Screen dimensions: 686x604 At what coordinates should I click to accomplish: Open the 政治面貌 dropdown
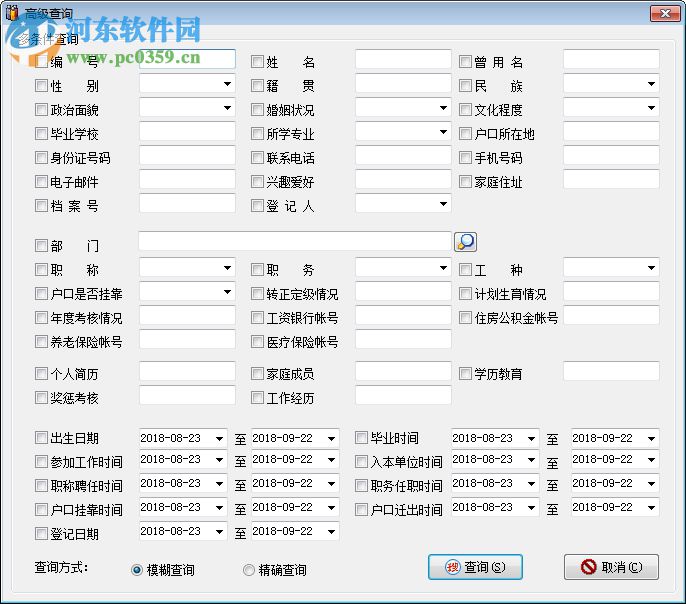[x=227, y=108]
